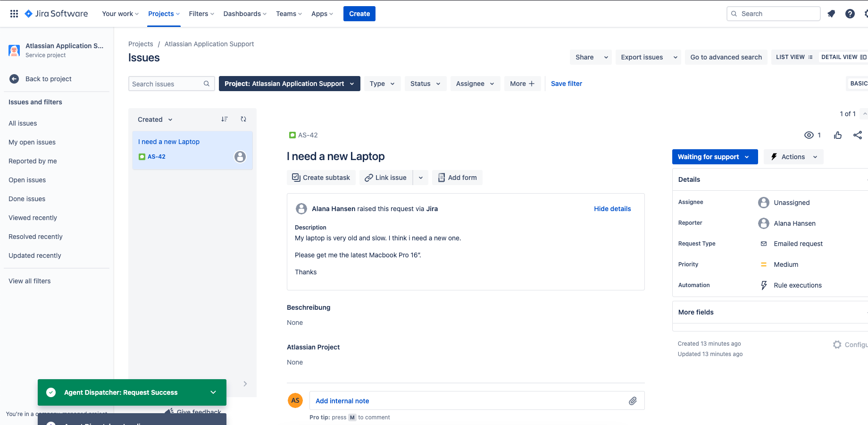Open the Projects menu
This screenshot has width=868, height=425.
point(164,14)
